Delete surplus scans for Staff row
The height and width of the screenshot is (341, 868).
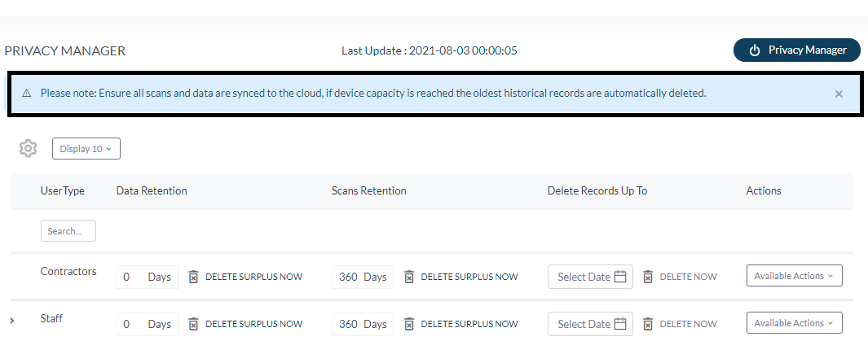click(460, 324)
